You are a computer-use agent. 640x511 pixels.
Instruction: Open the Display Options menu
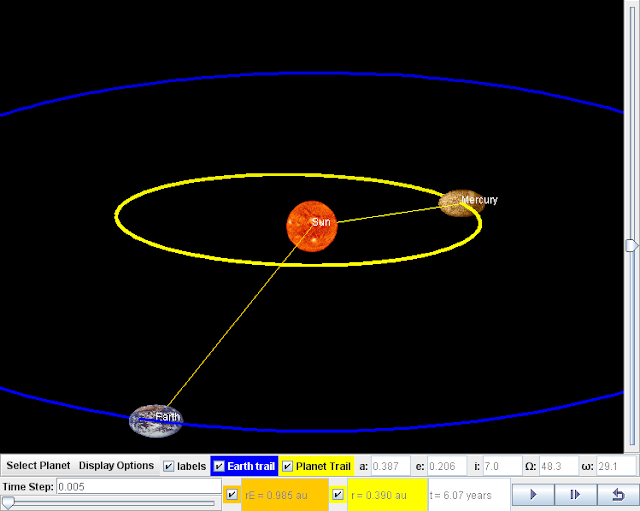[116, 466]
